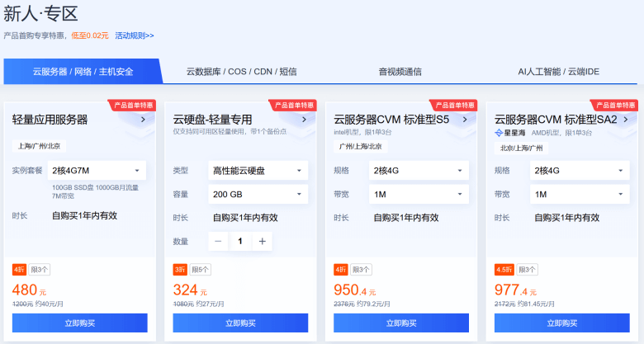Decrease the 云硬盘 quantity with minus button
This screenshot has width=644, height=344.
(218, 241)
